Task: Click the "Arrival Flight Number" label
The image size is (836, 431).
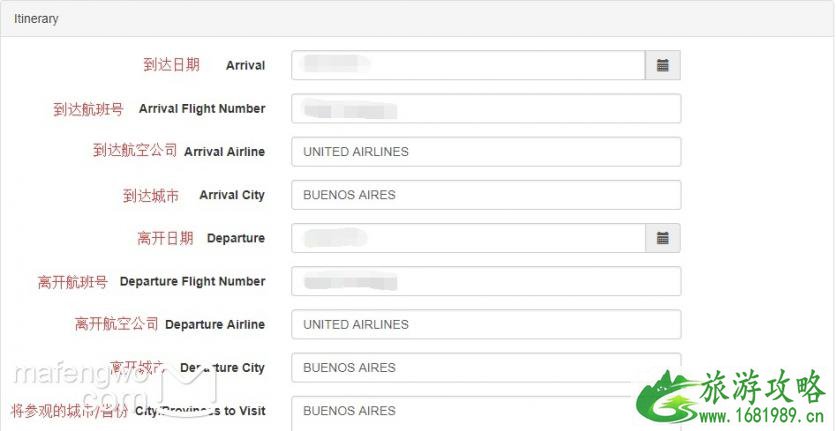Action: tap(202, 109)
